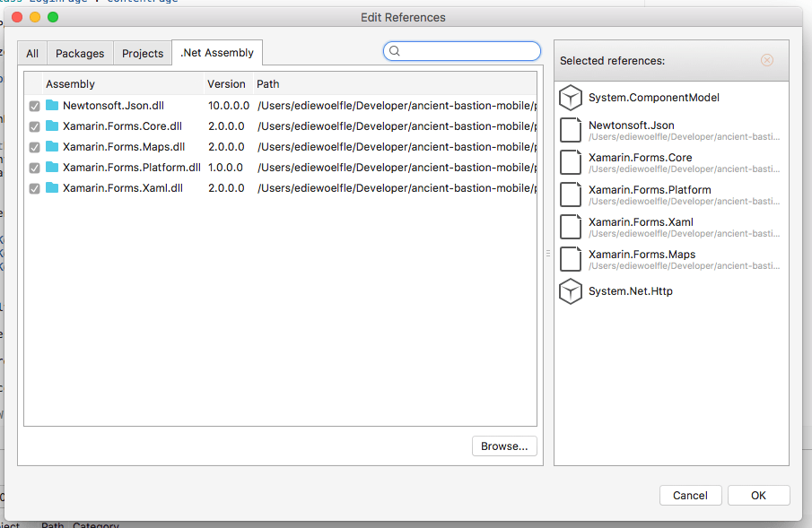Select the .Net Assembly tab
Viewport: 812px width, 528px height.
click(217, 53)
